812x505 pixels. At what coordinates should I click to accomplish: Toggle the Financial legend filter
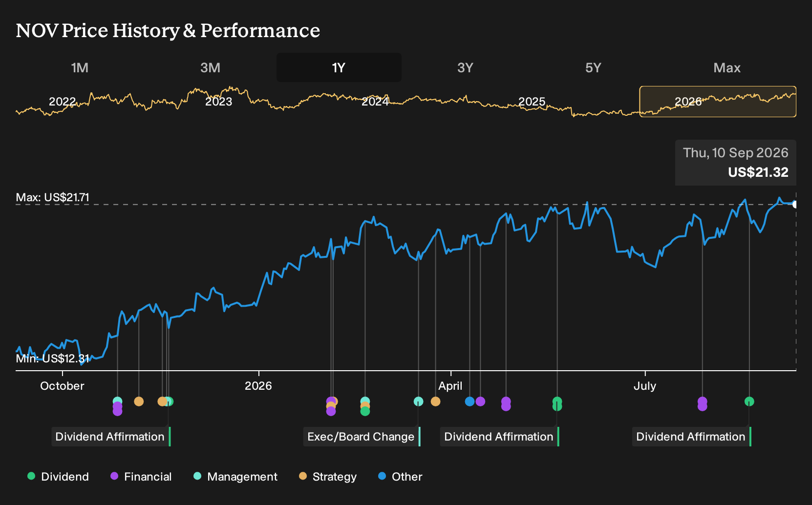point(141,477)
